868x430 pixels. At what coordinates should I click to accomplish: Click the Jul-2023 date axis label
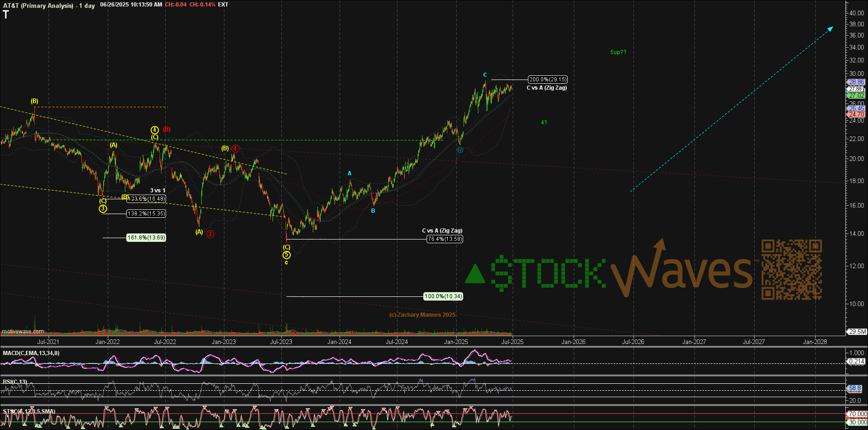pyautogui.click(x=281, y=342)
